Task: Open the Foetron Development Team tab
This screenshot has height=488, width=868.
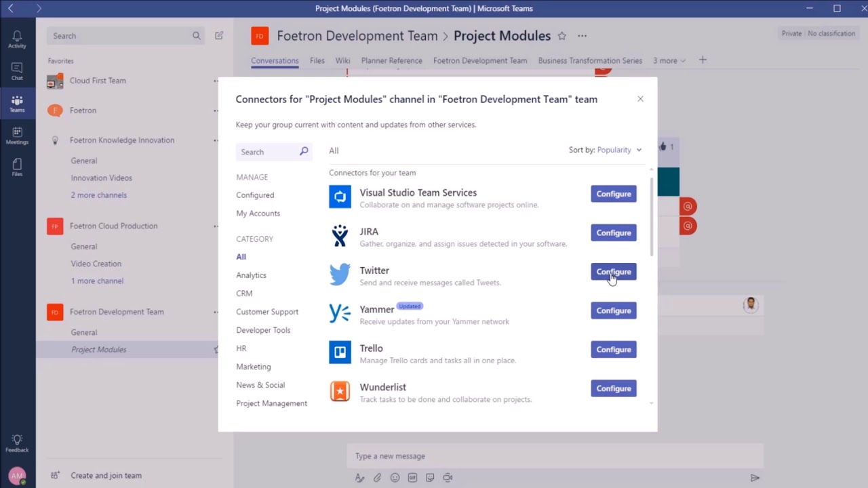Action: point(480,60)
